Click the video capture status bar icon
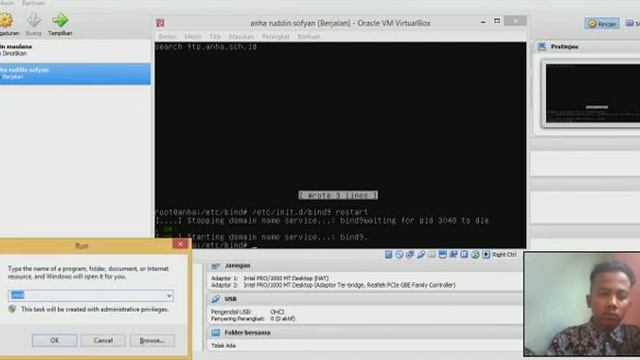This screenshot has width=640, height=360. pyautogui.click(x=453, y=255)
